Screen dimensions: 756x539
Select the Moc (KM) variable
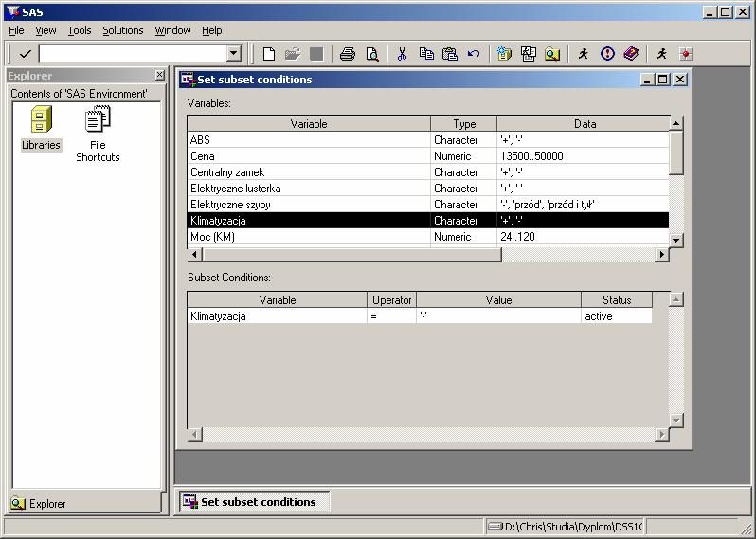[x=428, y=237]
